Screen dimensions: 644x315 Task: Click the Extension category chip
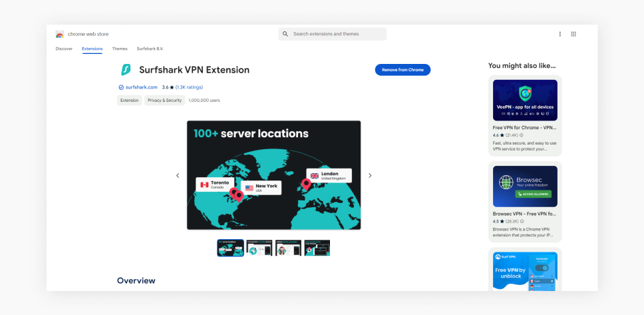point(129,101)
